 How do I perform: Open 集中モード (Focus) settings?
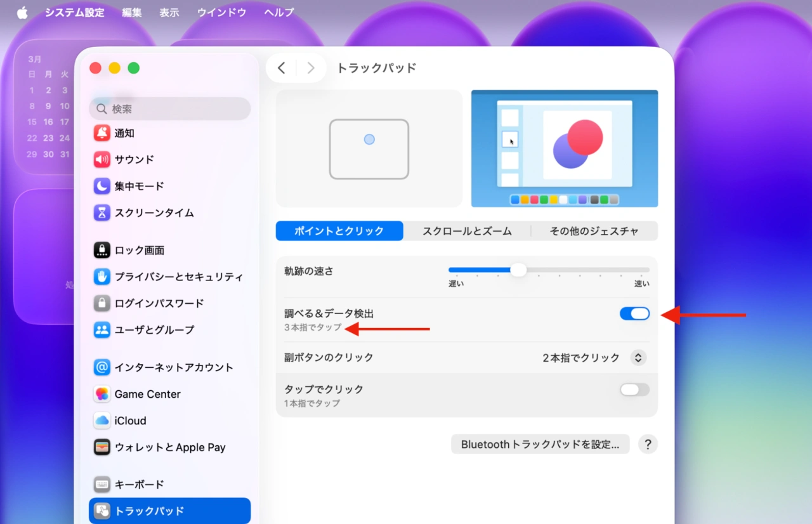pos(101,186)
